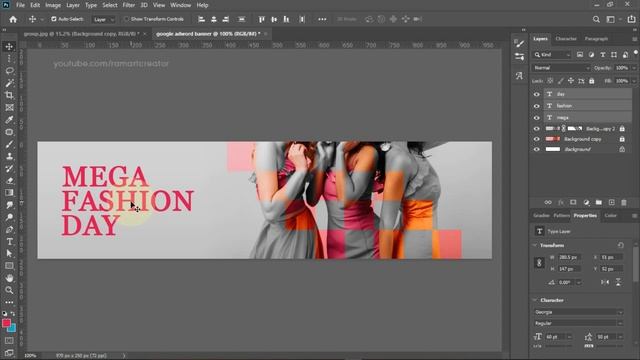Open the Window menu
This screenshot has height=360, width=640.
pyautogui.click(x=180, y=5)
